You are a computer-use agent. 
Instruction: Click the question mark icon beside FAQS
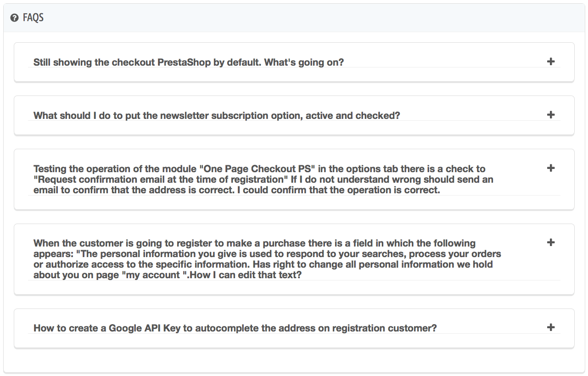pos(15,18)
